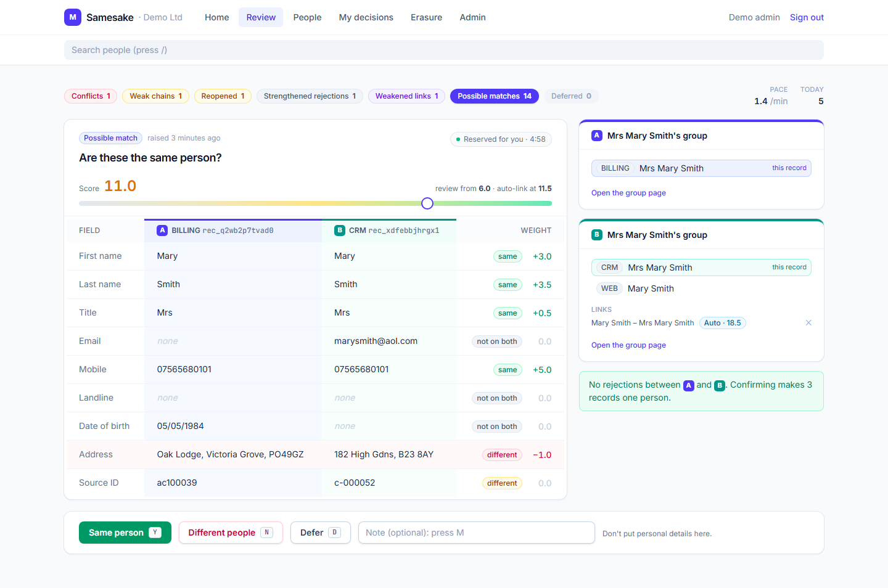Filter by Conflicts queue
The width and height of the screenshot is (888, 588).
click(x=91, y=96)
